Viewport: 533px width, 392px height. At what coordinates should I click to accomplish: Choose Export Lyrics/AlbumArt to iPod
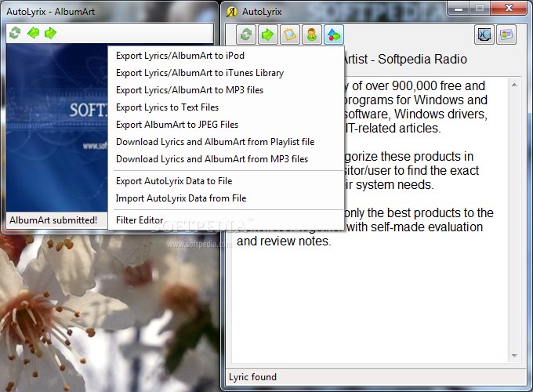pyautogui.click(x=226, y=56)
